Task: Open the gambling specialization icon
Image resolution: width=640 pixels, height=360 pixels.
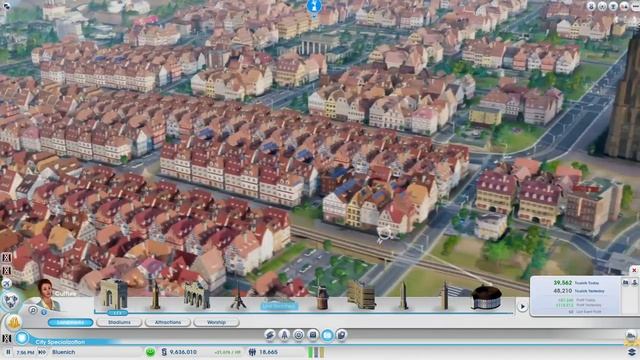Action: click(x=342, y=335)
